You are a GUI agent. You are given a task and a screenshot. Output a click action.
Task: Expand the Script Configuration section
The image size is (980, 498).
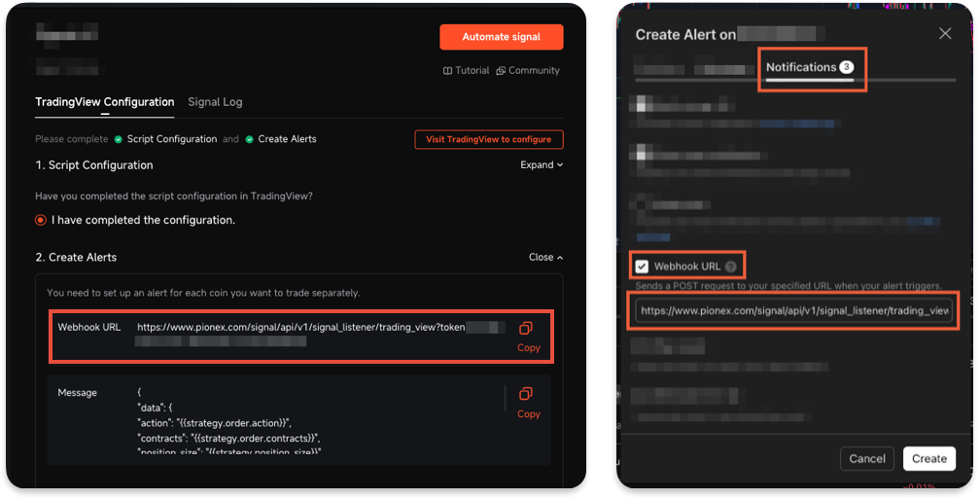coord(542,165)
